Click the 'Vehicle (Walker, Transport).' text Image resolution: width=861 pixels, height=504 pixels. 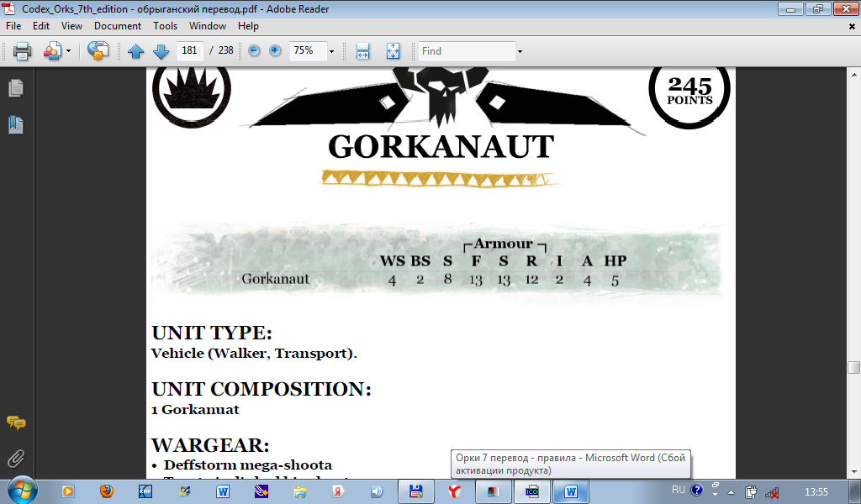coord(254,353)
